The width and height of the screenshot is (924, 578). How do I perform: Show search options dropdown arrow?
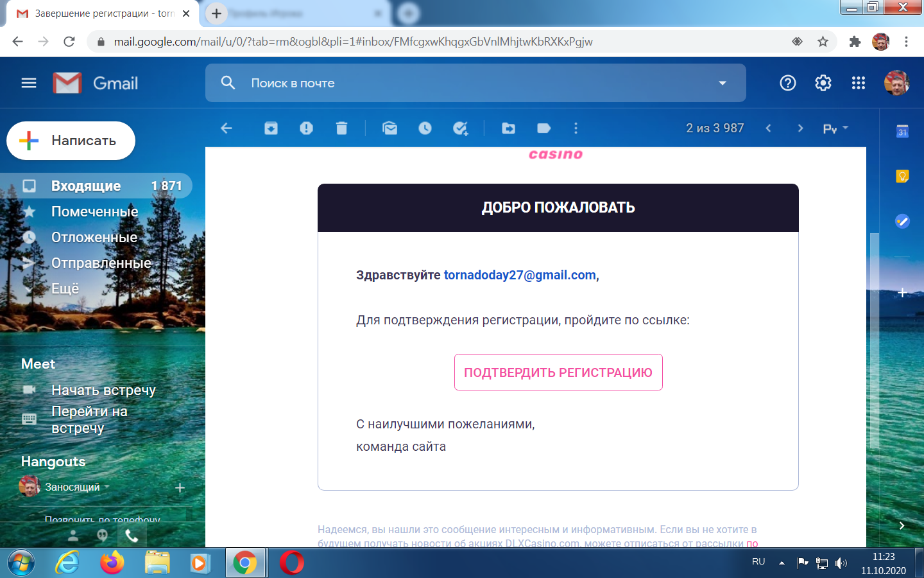723,83
